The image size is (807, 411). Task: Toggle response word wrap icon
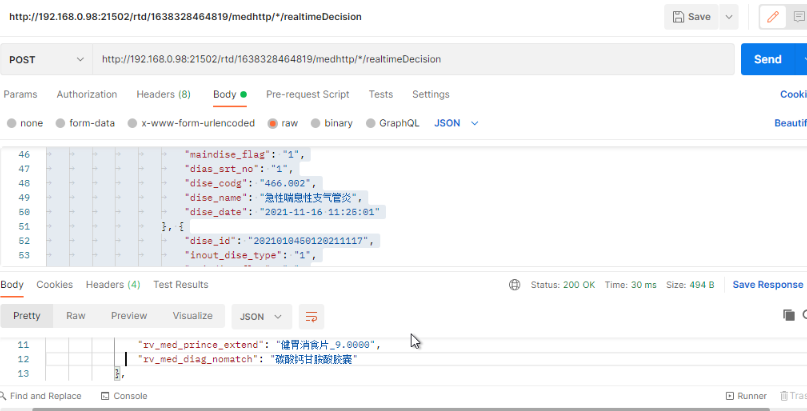pos(313,316)
